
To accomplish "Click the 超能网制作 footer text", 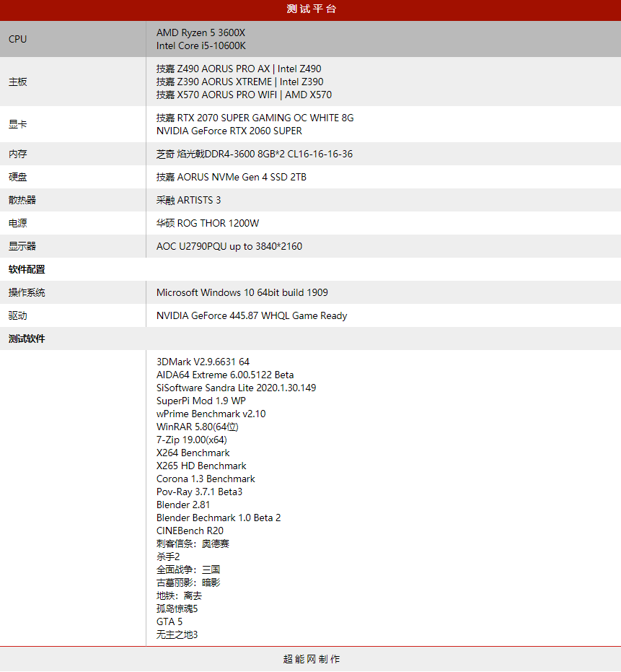I will click(x=311, y=659).
